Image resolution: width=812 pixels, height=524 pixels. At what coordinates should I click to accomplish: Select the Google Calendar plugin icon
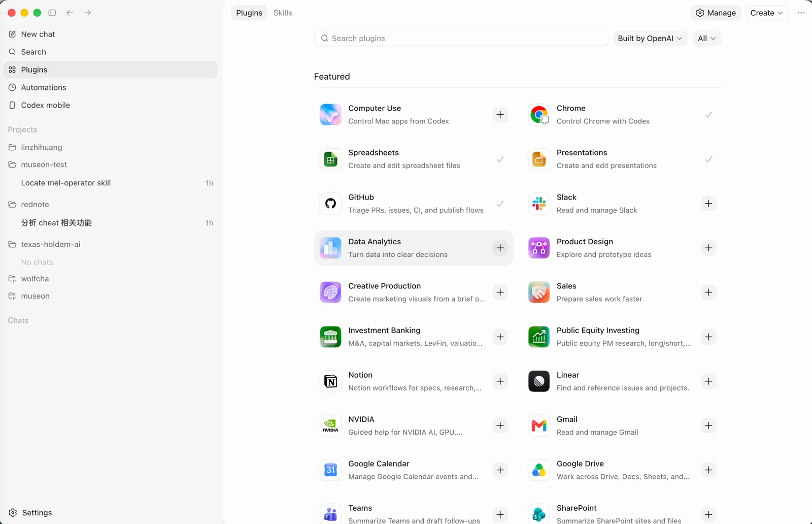tap(330, 470)
